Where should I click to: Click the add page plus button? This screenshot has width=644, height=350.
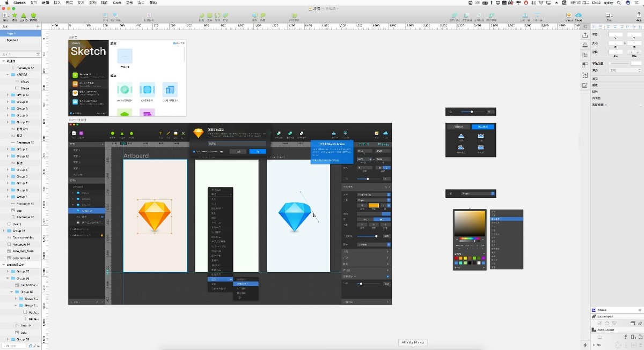[38, 26]
